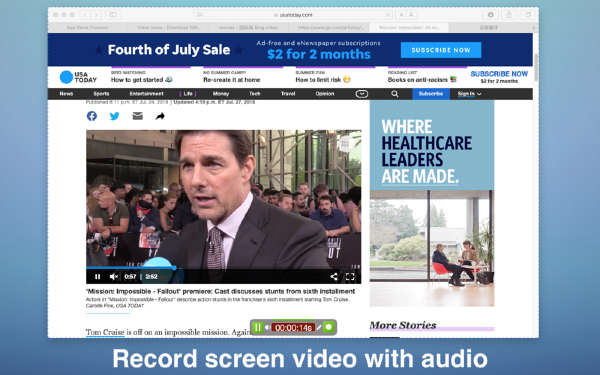Click the healthcare leaders advertisement
Viewport: 600px width, 375px height.
click(x=432, y=203)
